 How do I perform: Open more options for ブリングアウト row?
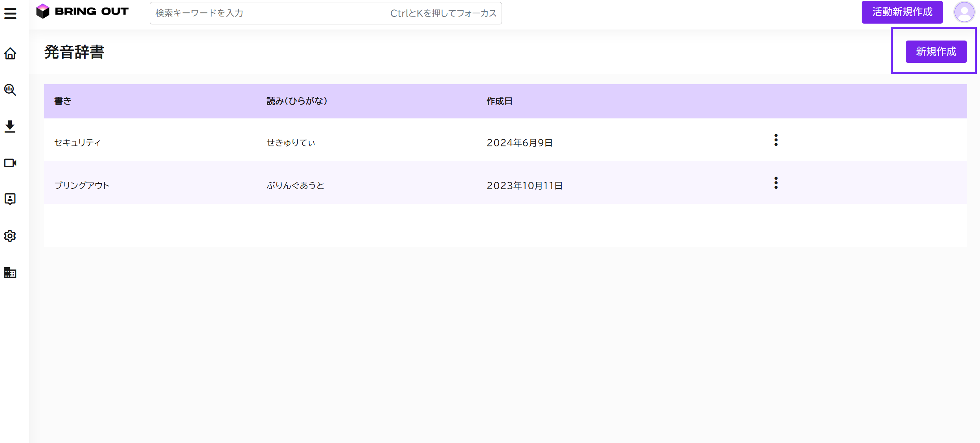pos(776,183)
